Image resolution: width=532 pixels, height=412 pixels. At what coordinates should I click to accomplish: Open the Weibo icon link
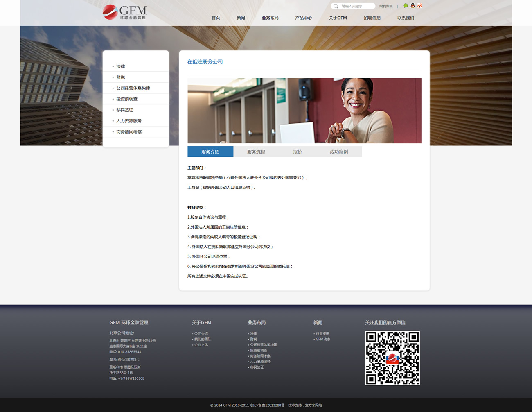click(419, 6)
